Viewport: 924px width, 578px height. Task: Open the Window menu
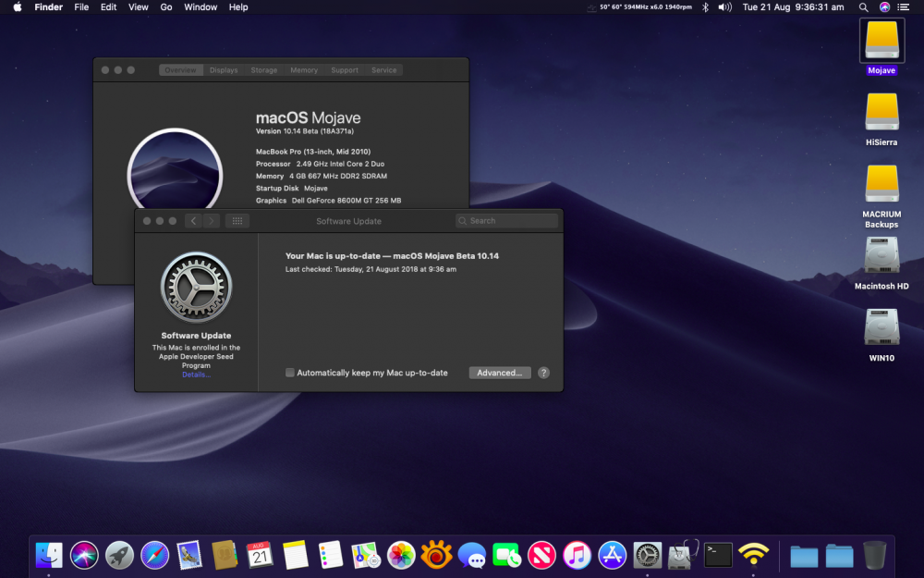201,7
